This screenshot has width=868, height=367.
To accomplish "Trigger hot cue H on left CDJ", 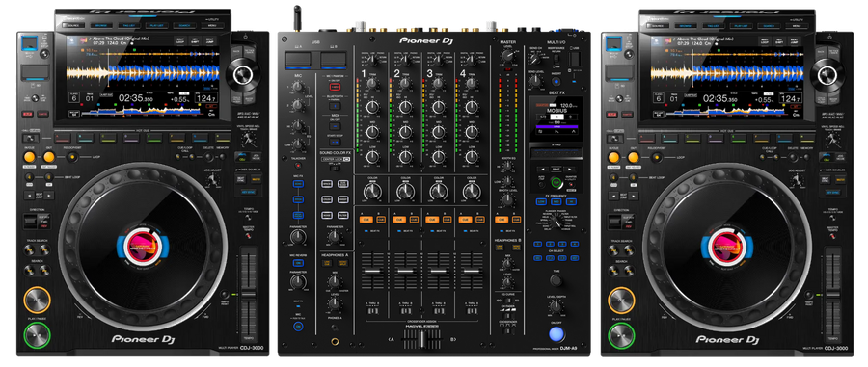I will 223,138.
